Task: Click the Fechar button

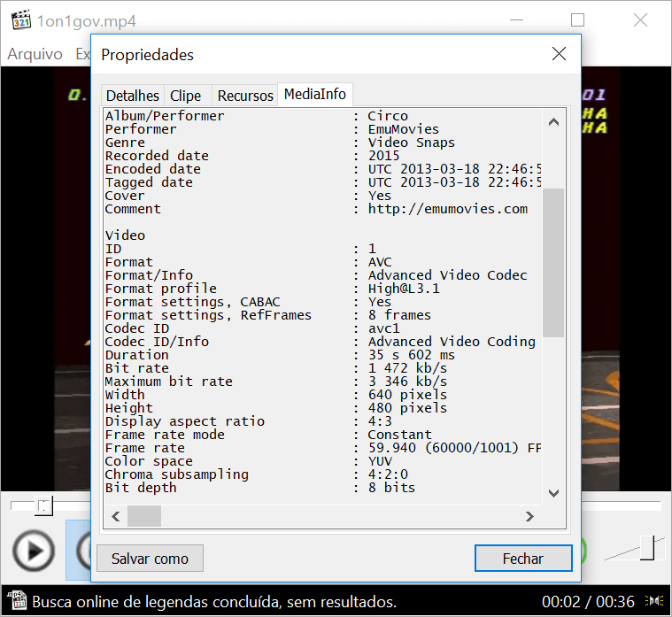Action: point(522,559)
